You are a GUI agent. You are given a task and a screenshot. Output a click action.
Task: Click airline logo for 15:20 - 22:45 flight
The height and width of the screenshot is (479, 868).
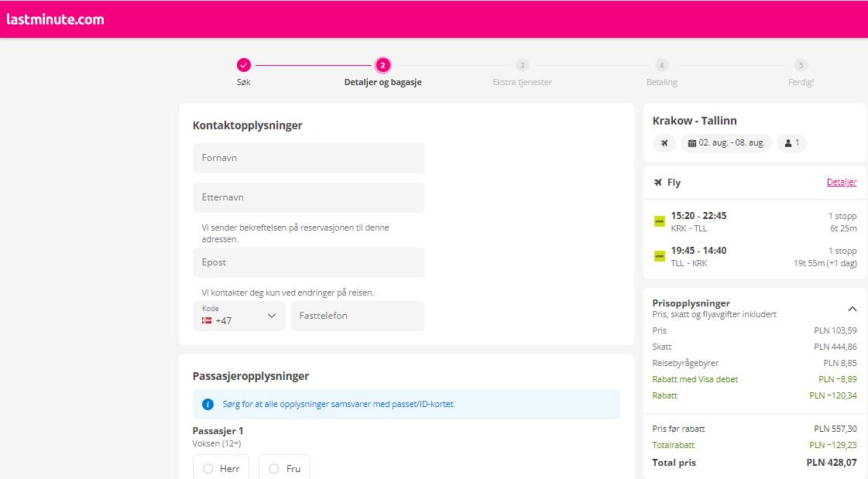pos(659,221)
